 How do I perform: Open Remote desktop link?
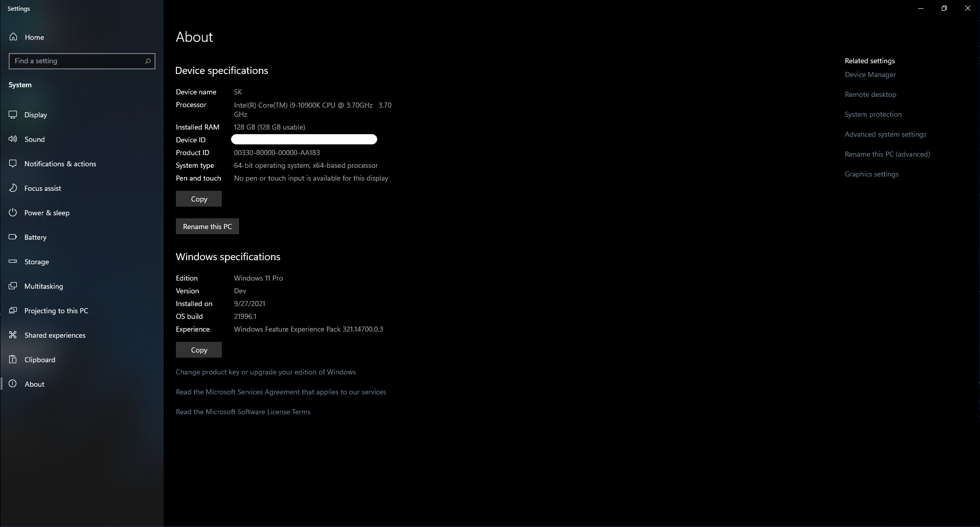tap(870, 94)
